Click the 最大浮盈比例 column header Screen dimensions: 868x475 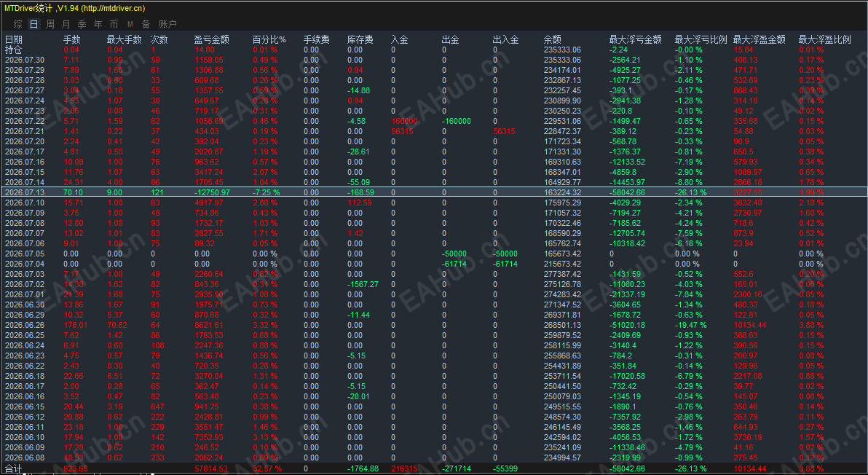point(825,39)
